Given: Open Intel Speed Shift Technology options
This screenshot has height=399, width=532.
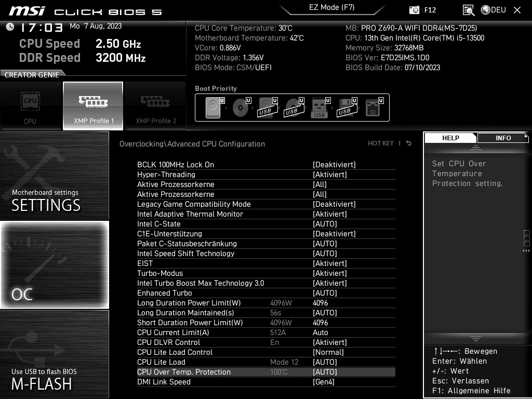Looking at the screenshot, I should pos(266,254).
